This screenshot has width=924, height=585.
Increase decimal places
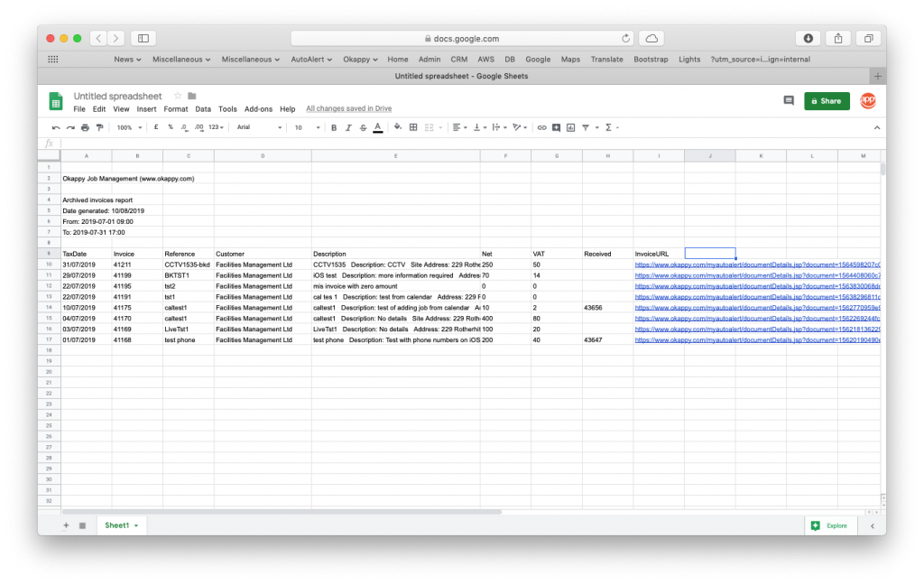[199, 127]
